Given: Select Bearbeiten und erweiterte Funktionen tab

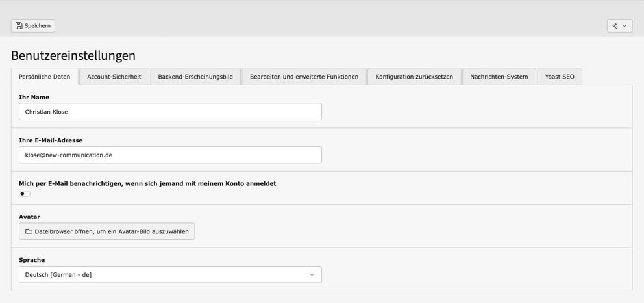Looking at the screenshot, I should (x=304, y=77).
